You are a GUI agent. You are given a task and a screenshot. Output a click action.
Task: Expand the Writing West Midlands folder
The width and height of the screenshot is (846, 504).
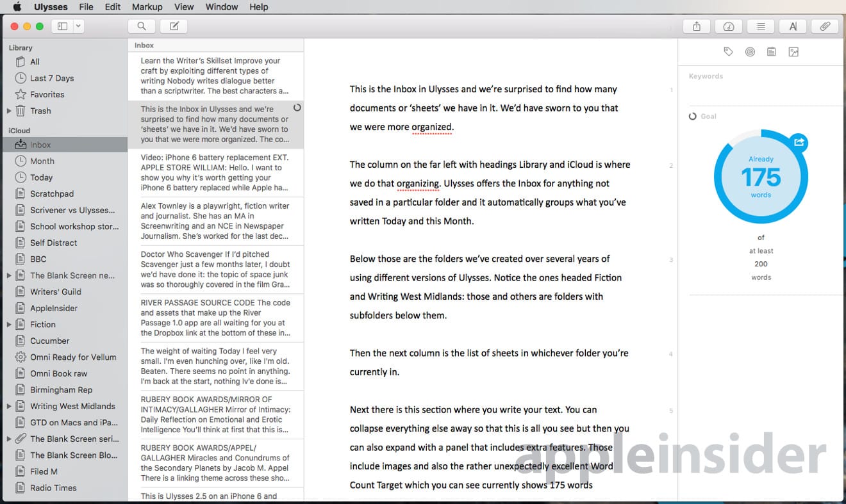(9, 406)
